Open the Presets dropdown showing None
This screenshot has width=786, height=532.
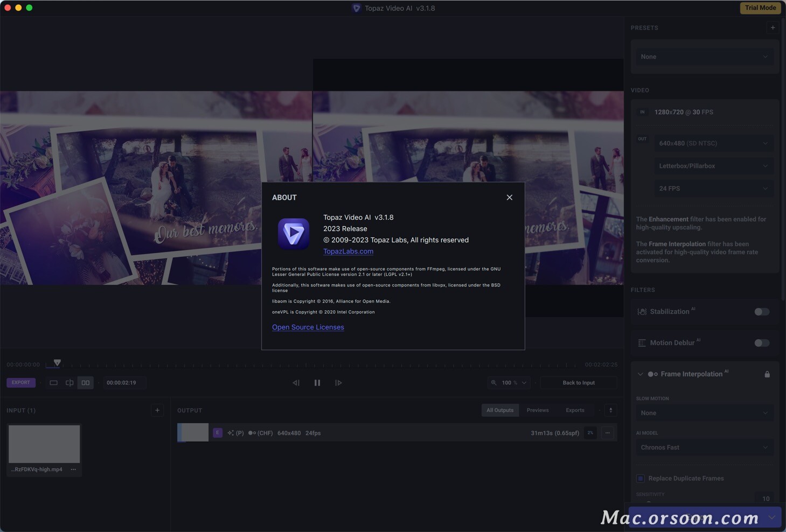(x=704, y=57)
